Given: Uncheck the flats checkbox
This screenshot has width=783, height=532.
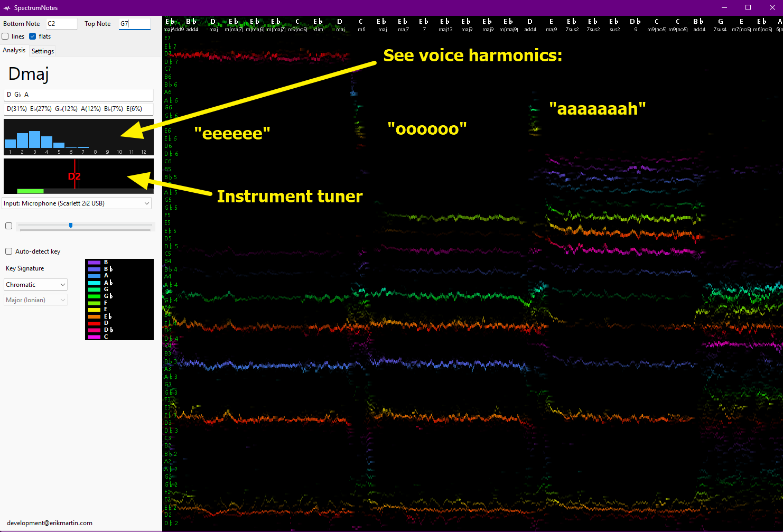Looking at the screenshot, I should click(33, 36).
